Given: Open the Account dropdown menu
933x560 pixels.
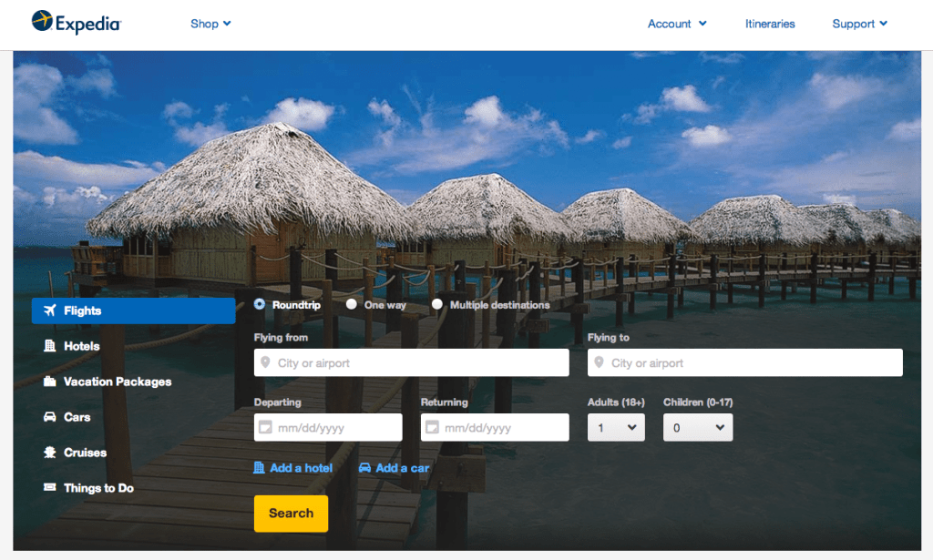Looking at the screenshot, I should pos(677,24).
